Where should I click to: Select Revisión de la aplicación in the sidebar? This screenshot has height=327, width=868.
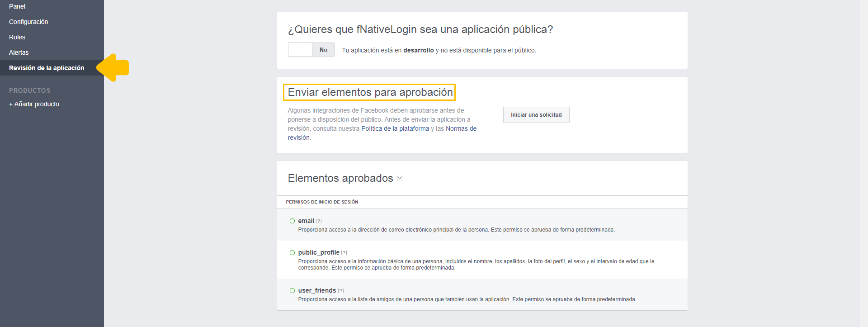(x=47, y=68)
